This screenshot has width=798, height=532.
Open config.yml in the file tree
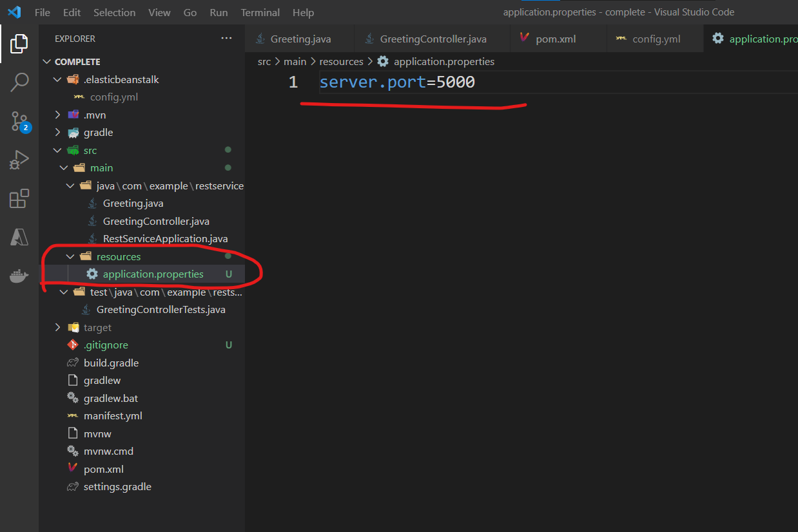[114, 97]
